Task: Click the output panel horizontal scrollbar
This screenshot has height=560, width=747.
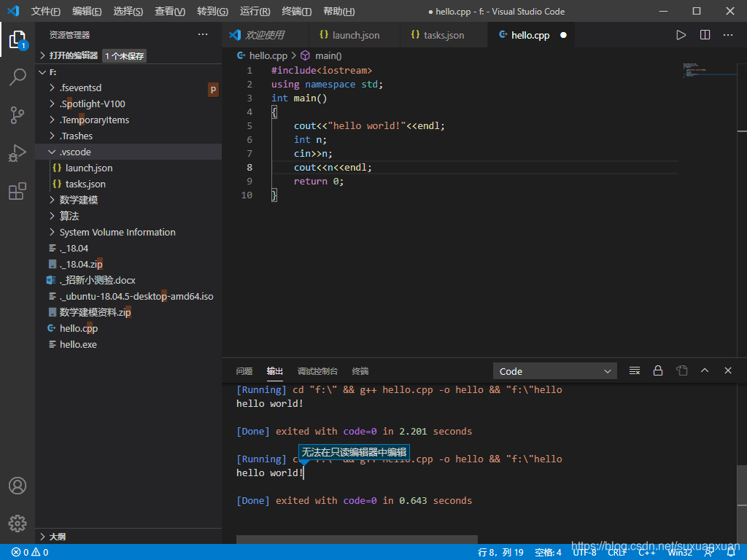Action: point(357,539)
